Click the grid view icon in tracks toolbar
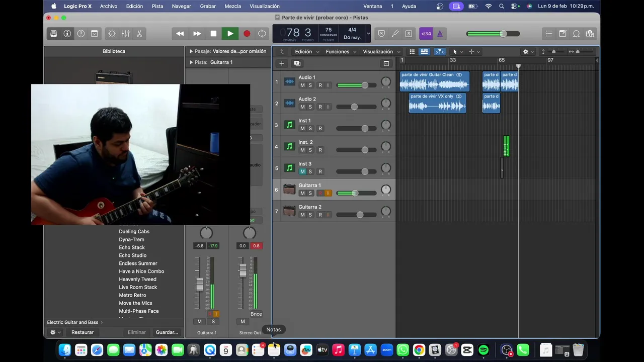The height and width of the screenshot is (362, 644). [x=412, y=51]
